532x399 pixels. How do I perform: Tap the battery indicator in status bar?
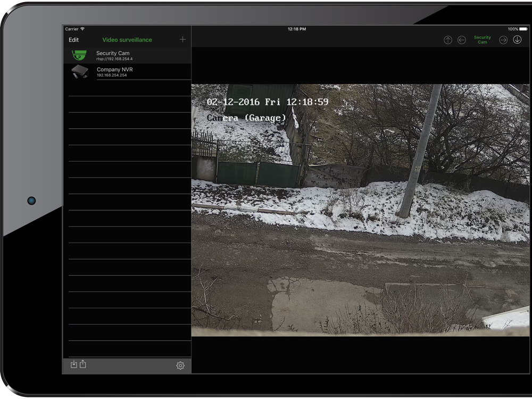[524, 29]
